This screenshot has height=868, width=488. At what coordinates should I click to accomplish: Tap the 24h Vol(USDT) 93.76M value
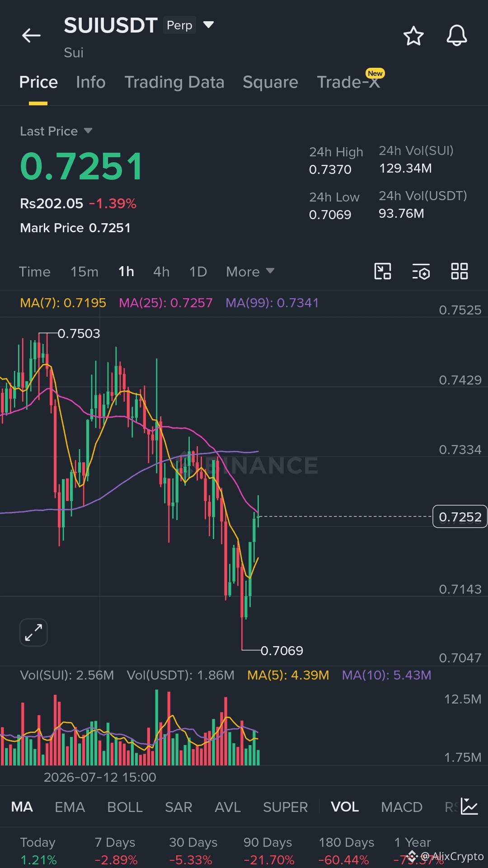(x=401, y=213)
